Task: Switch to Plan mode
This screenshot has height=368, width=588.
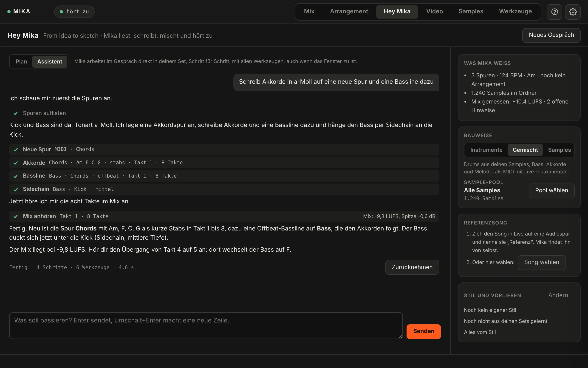Action: point(21,62)
